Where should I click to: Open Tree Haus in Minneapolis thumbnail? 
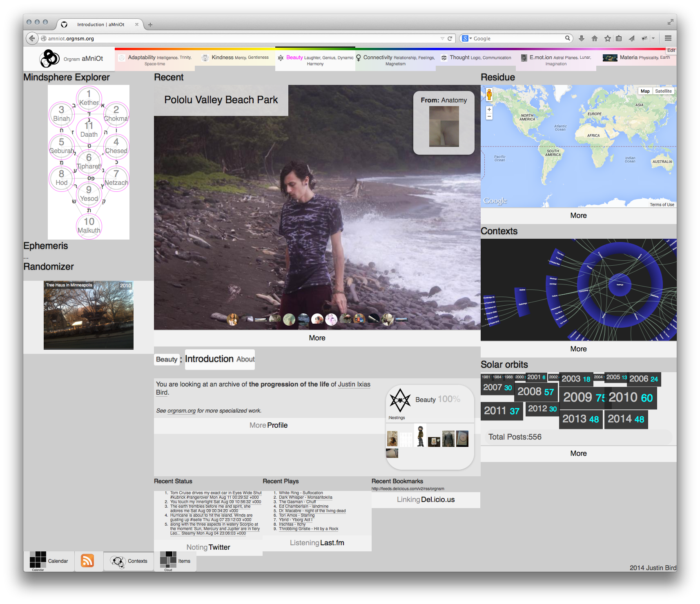pyautogui.click(x=89, y=315)
